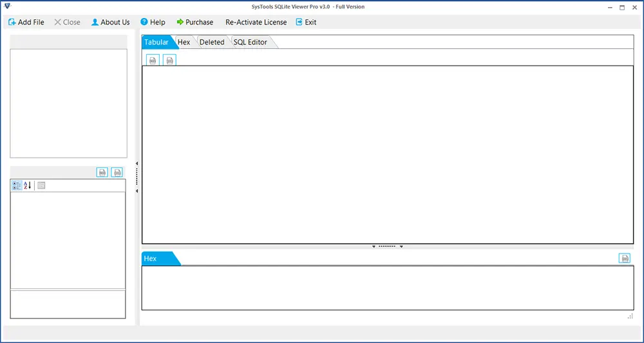Open the SQL Editor tab
Image resolution: width=644 pixels, height=343 pixels.
pos(250,42)
